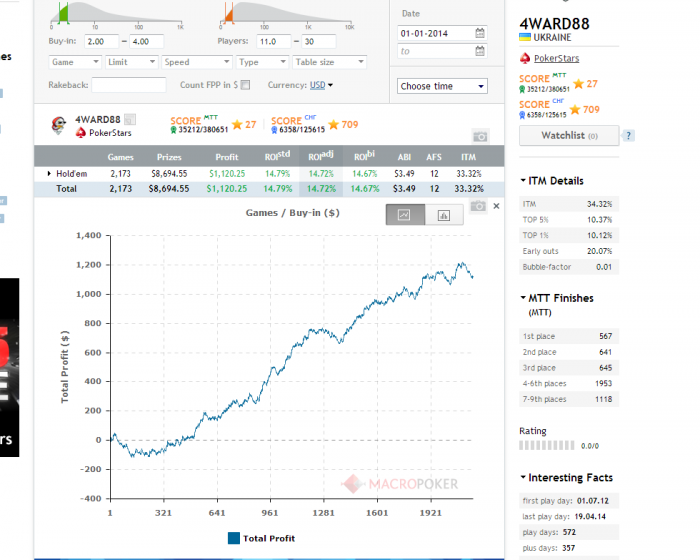Open the Type dropdown
This screenshot has height=560, width=700.
click(262, 62)
